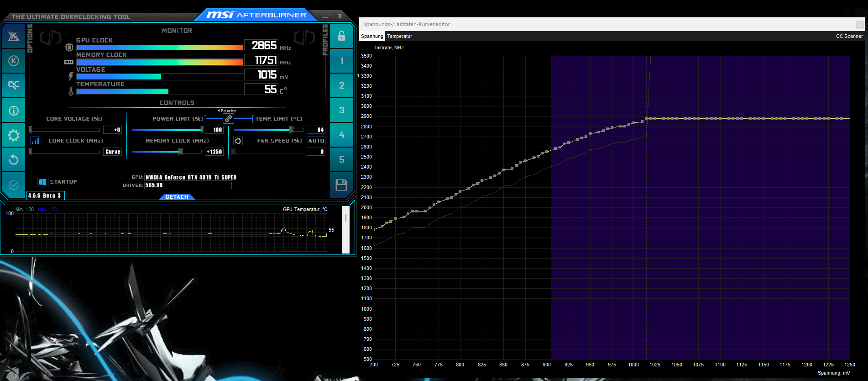This screenshot has height=381, width=868.
Task: Close the Afterburner window with X
Action: point(340,16)
